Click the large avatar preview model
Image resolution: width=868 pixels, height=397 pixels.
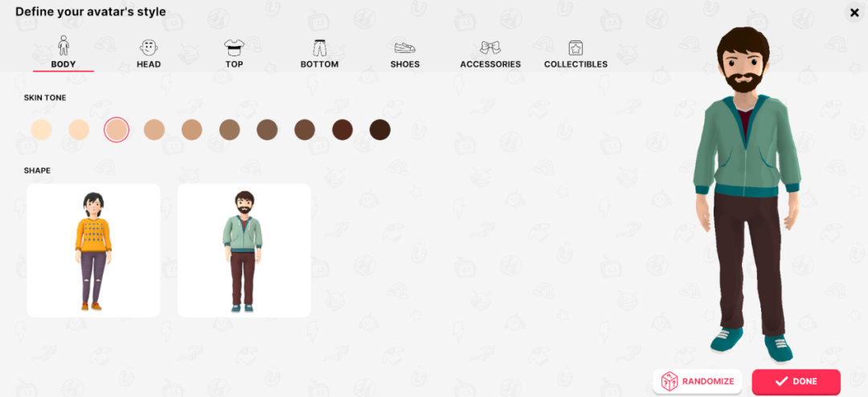pos(746,194)
